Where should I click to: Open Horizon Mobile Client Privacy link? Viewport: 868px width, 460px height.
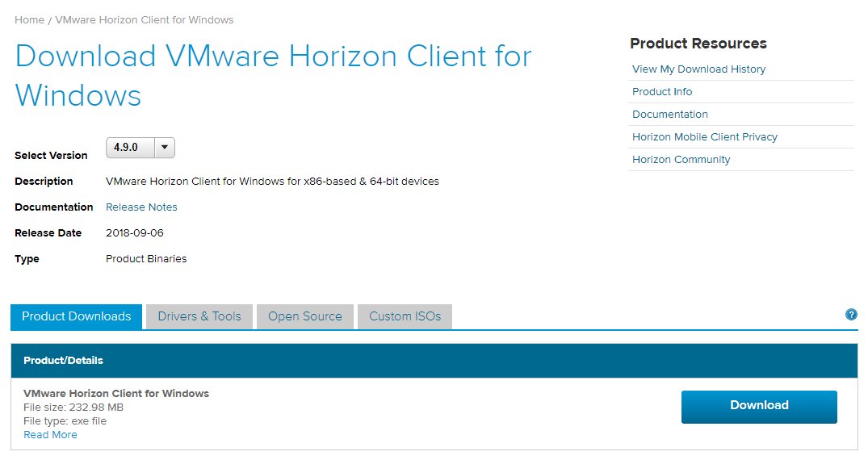click(x=705, y=136)
